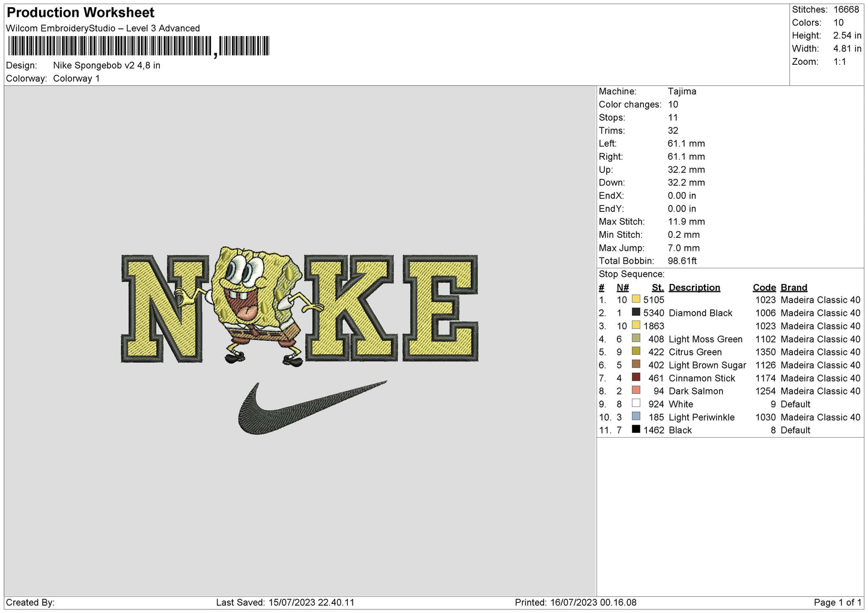Click the 'Wilcom EmbroideryStudio – Level 3 Advanced' text
868x613 pixels.
point(103,28)
